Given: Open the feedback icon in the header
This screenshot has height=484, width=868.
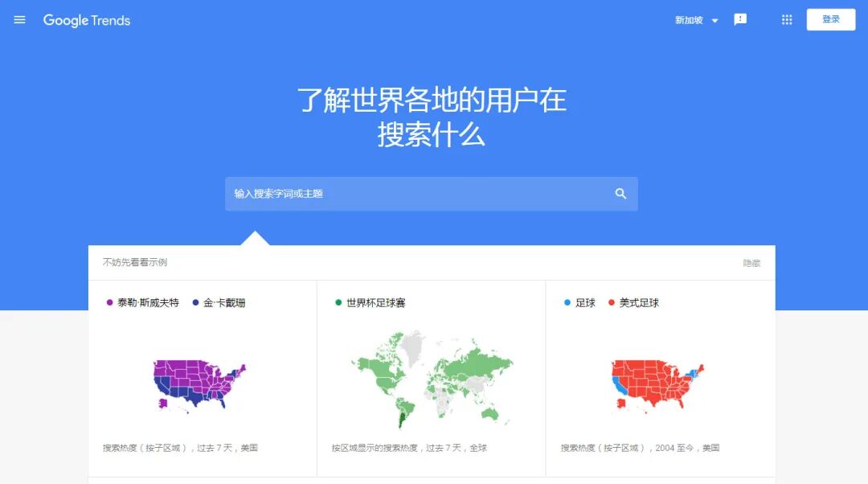Looking at the screenshot, I should (740, 18).
